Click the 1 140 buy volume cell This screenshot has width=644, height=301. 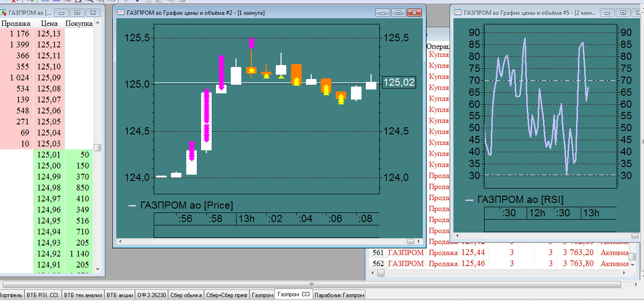coord(79,254)
